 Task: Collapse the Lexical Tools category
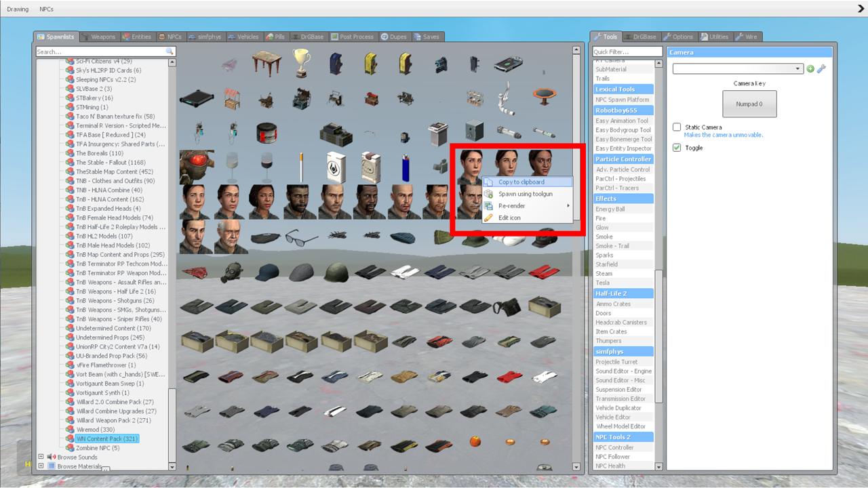624,89
